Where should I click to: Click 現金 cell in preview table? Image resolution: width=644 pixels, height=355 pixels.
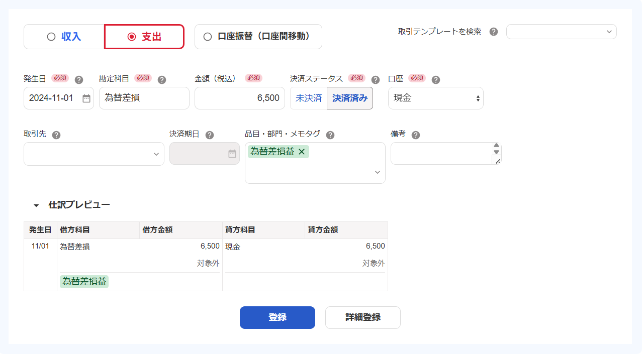point(233,247)
